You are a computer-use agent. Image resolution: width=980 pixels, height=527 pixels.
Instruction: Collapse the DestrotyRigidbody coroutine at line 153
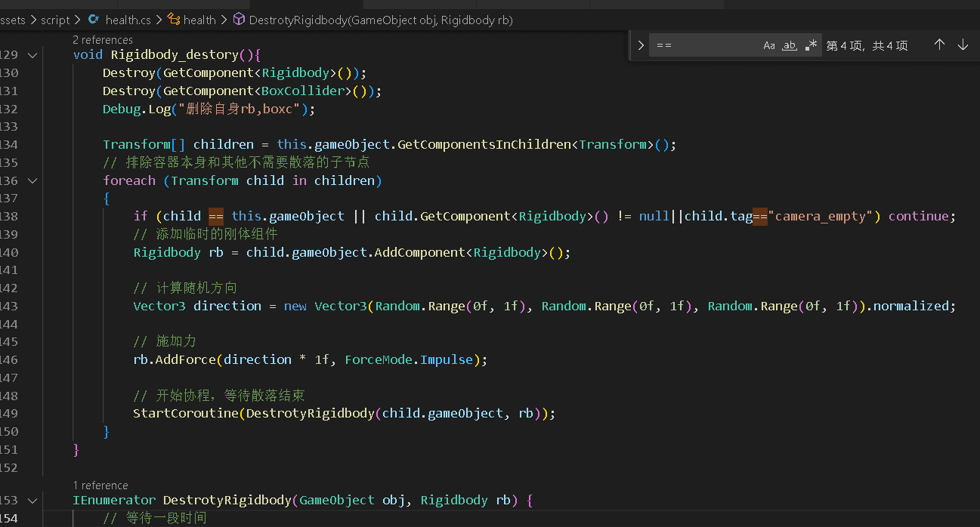[32, 500]
